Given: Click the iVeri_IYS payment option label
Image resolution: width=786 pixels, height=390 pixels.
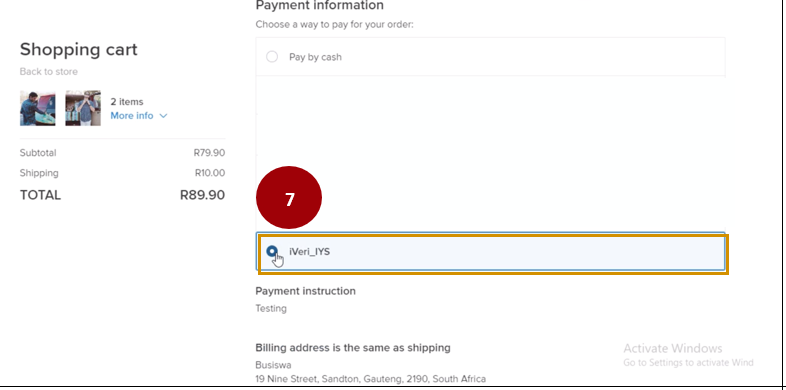Looking at the screenshot, I should [309, 252].
